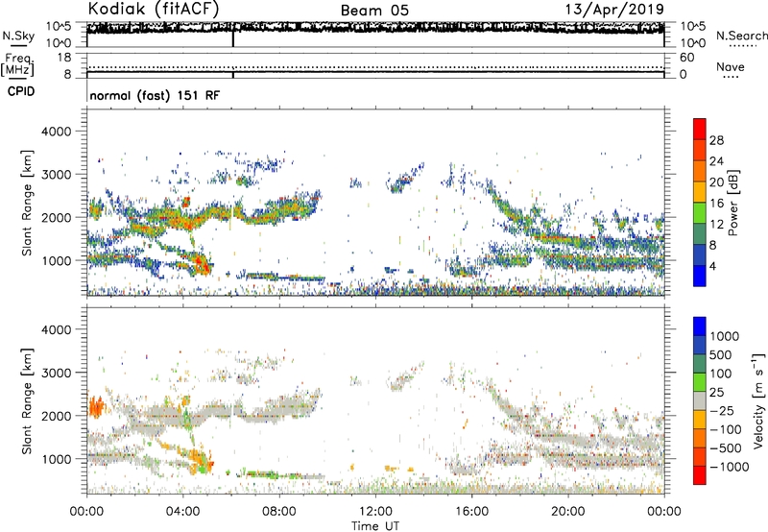Click the Velocity segment between -1000 and -500

click(700, 456)
